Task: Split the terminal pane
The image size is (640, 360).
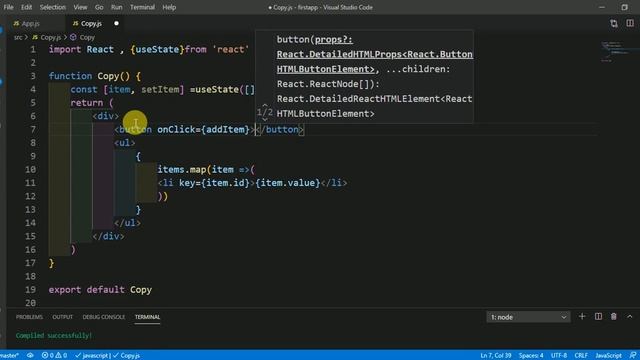Action: click(598, 317)
